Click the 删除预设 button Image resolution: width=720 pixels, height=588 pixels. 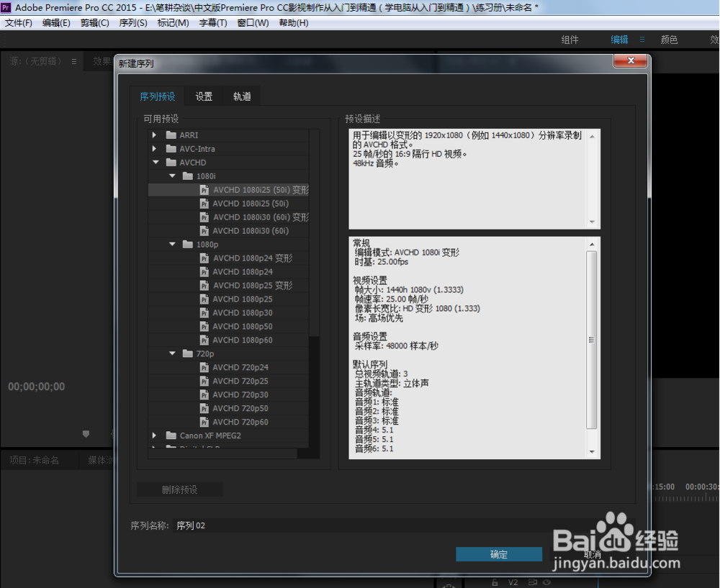point(179,490)
